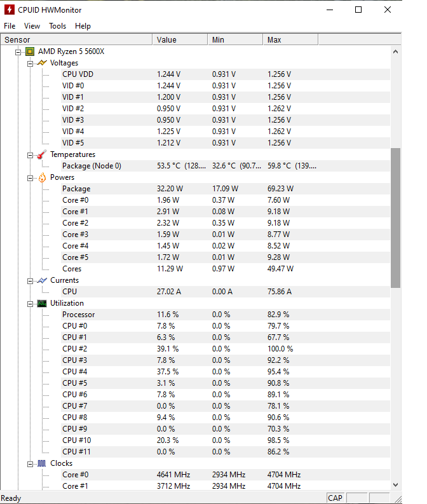Open the Tools menu
The width and height of the screenshot is (427, 504).
[58, 26]
